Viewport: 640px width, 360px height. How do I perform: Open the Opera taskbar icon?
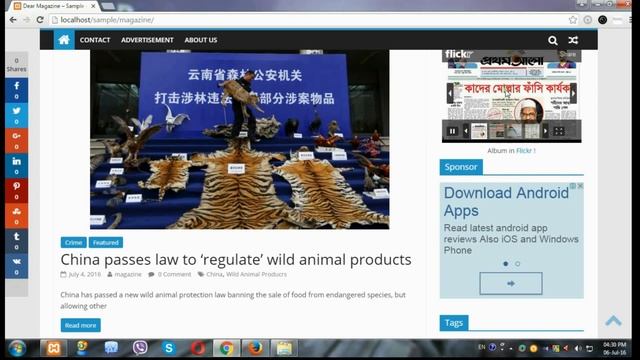tap(198, 348)
